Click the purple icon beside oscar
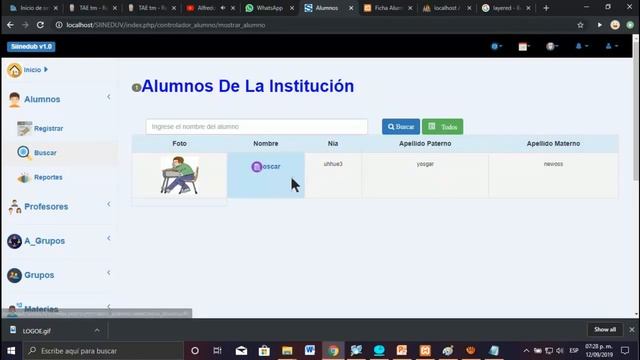640x360 pixels. coord(256,167)
